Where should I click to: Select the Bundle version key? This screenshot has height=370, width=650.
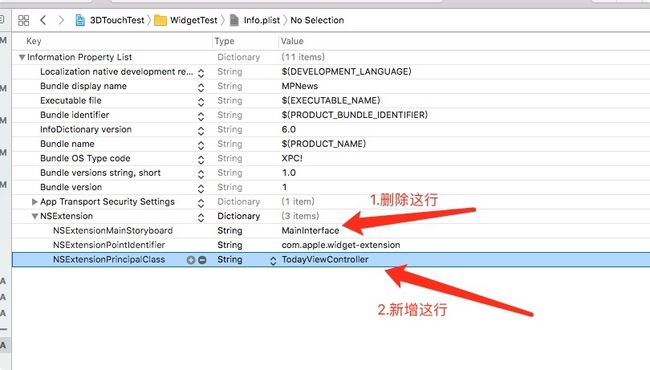(71, 187)
